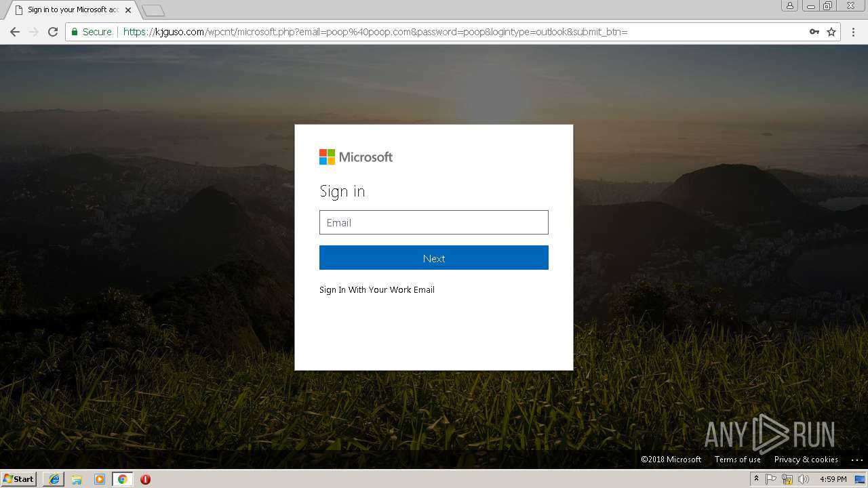Click the Microsoft logo

[x=356, y=157]
